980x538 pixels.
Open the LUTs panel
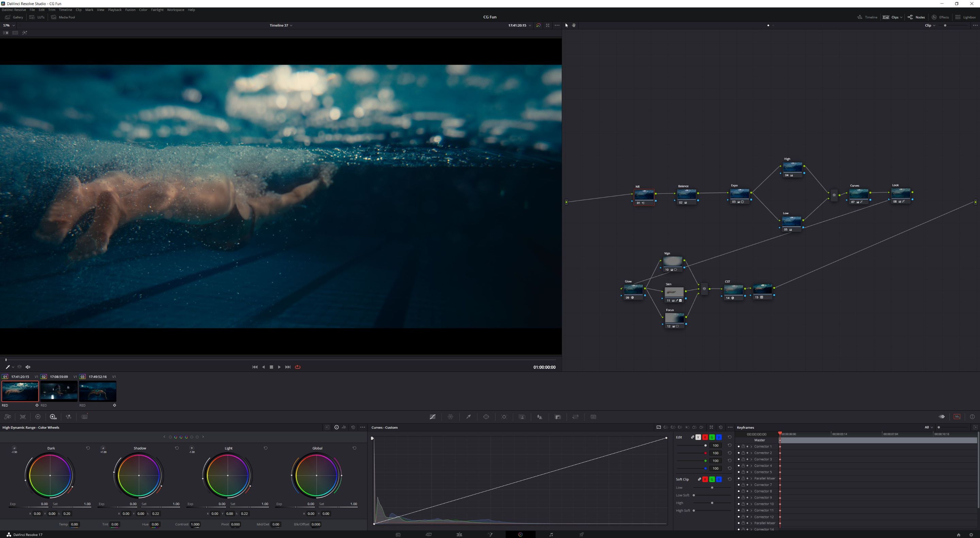point(37,17)
